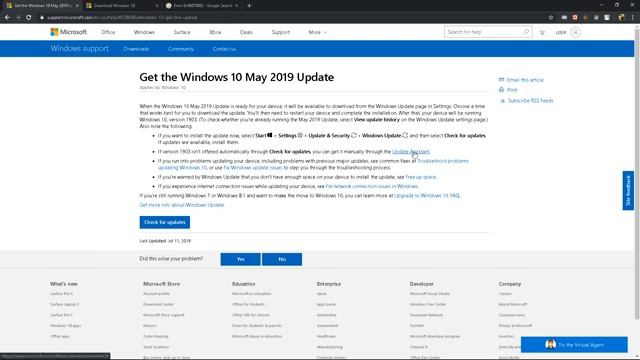This screenshot has height=360, width=640.
Task: Click the Update Assistant link
Action: tap(411, 151)
